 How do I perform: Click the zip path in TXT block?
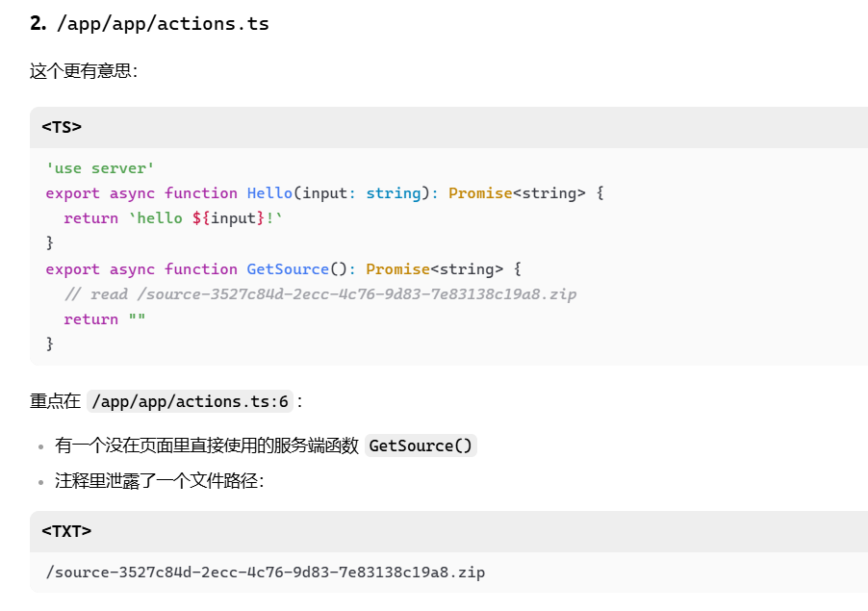pyautogui.click(x=265, y=573)
